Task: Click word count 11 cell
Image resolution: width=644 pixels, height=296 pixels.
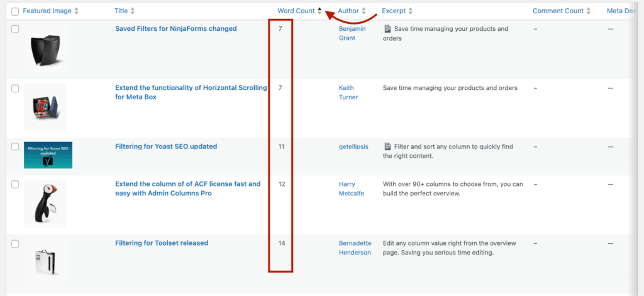Action: tap(281, 146)
